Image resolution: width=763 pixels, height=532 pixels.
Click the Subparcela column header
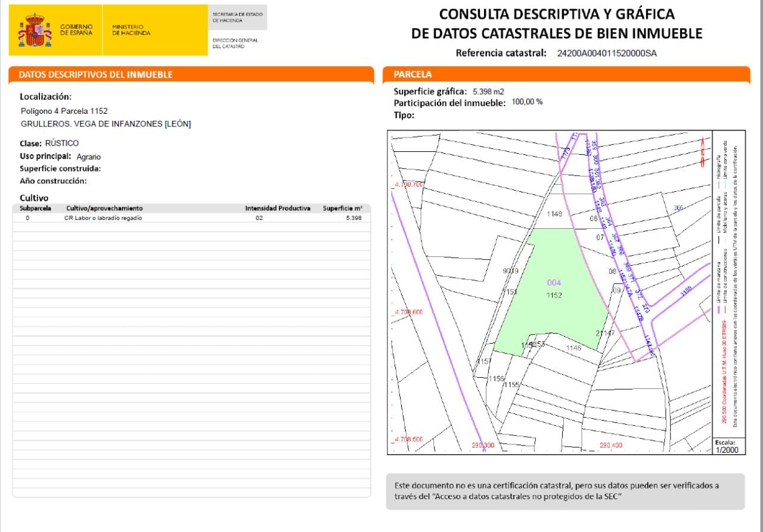click(36, 209)
